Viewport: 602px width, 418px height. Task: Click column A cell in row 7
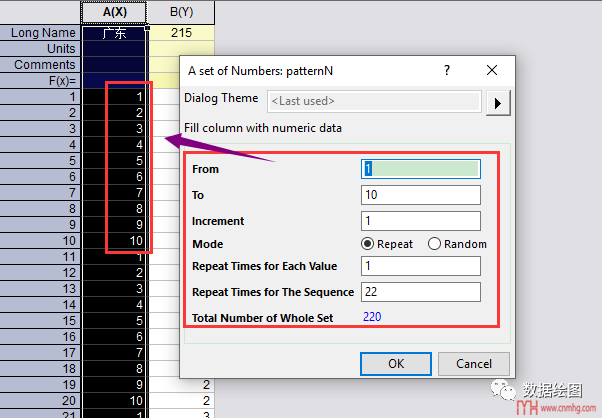(x=114, y=193)
